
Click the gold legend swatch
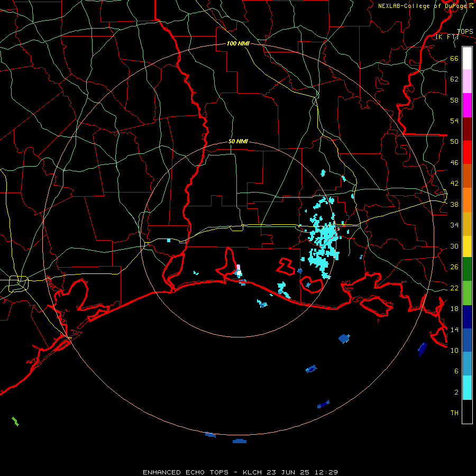click(467, 224)
